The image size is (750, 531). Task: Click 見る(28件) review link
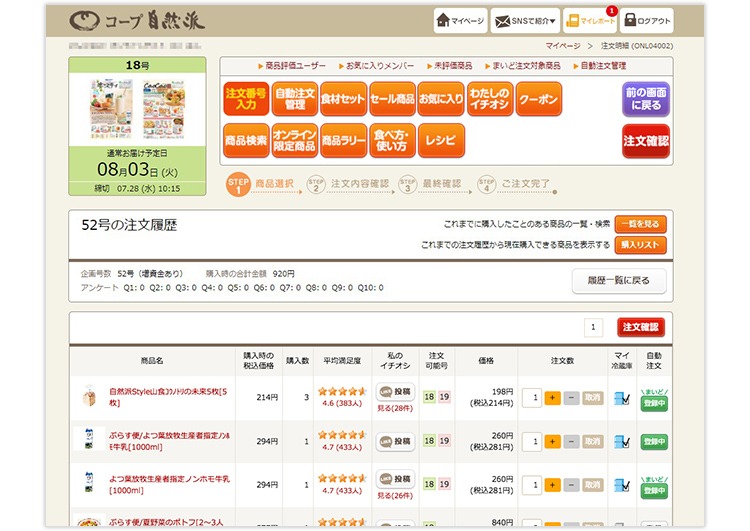[x=394, y=410]
